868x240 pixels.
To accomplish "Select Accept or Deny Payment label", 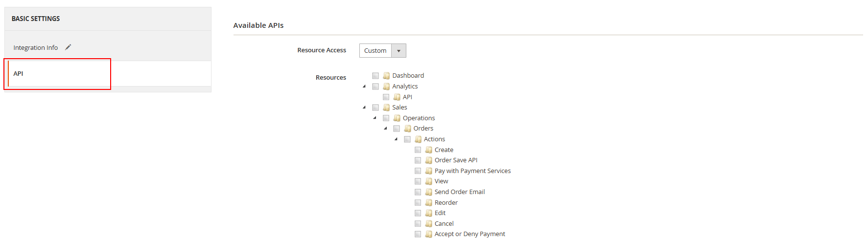I will pos(470,234).
